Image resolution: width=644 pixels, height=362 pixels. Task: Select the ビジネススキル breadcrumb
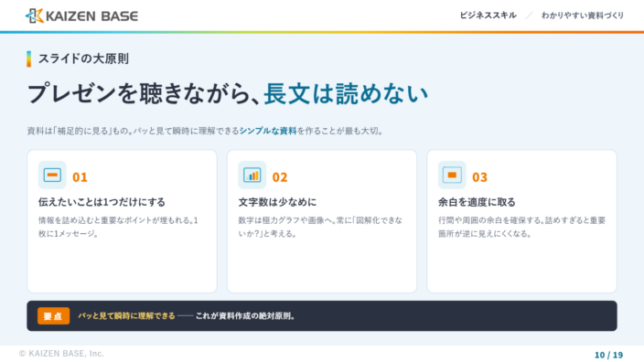coord(488,16)
